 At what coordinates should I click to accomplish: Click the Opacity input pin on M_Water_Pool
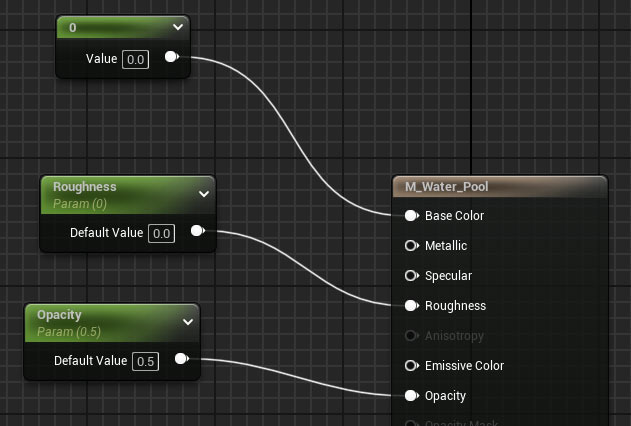(x=411, y=396)
